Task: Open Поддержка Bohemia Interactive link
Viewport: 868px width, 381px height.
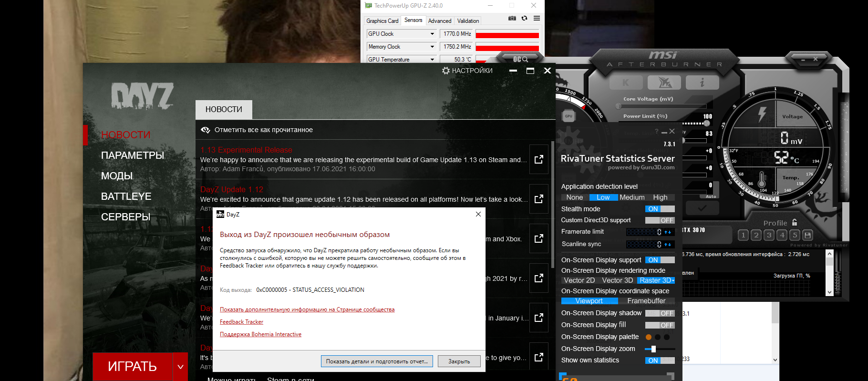Action: point(260,334)
